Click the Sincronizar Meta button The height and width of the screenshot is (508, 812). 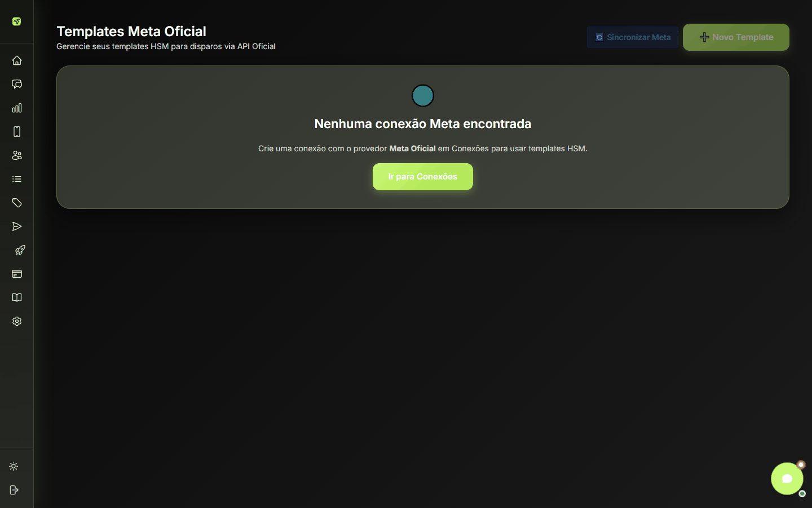(633, 37)
